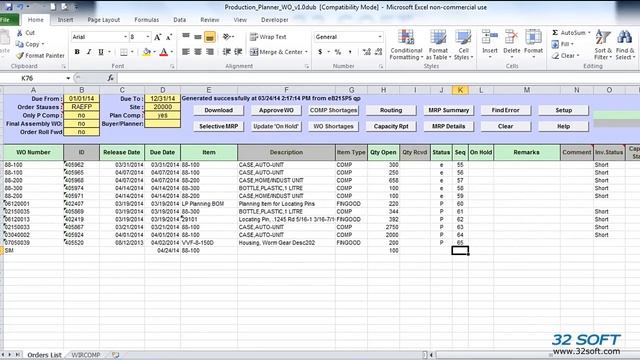
Task: Open the Fill dropdown in Editing
Action: [563, 44]
